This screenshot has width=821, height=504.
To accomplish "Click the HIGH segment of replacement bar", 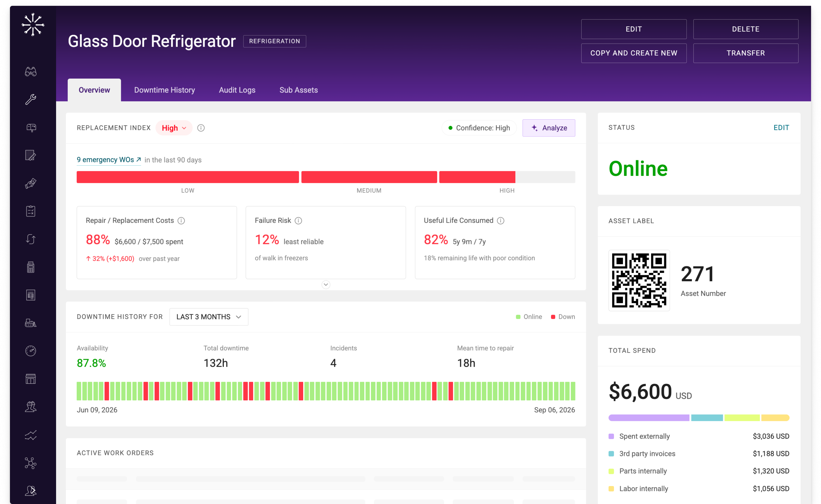I will pos(507,177).
